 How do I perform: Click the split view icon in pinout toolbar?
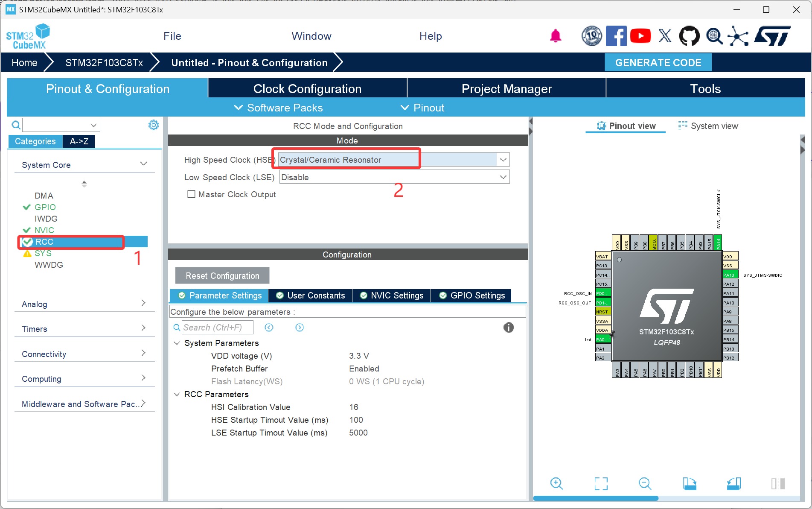point(778,483)
